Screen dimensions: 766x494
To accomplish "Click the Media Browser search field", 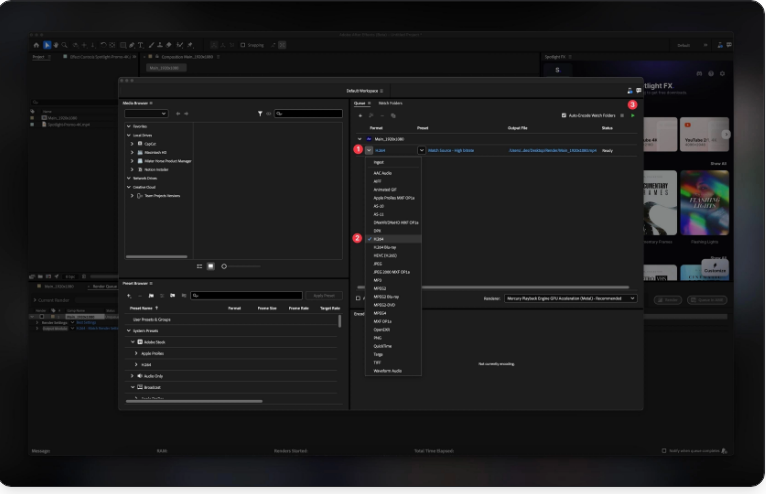I will (308, 113).
